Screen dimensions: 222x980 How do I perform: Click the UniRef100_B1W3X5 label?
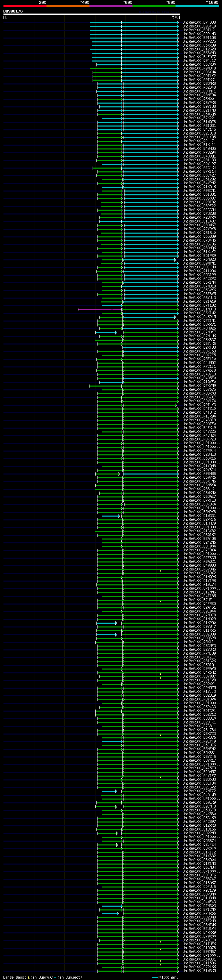pos(199,971)
